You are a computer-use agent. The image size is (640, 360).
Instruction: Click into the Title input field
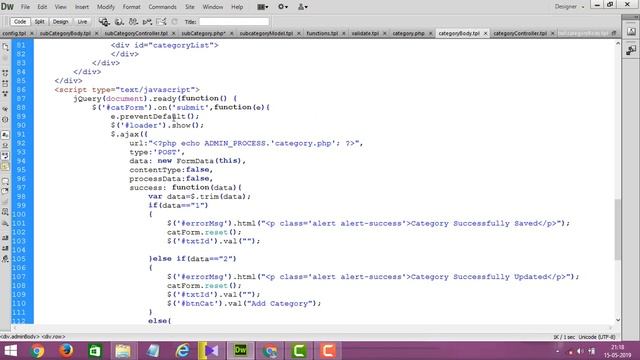tap(234, 22)
